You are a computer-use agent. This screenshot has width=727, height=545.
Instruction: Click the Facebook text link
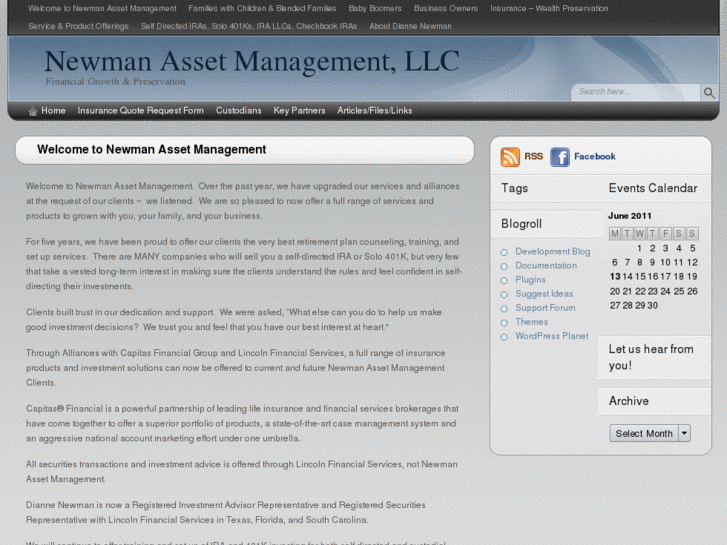click(x=595, y=156)
